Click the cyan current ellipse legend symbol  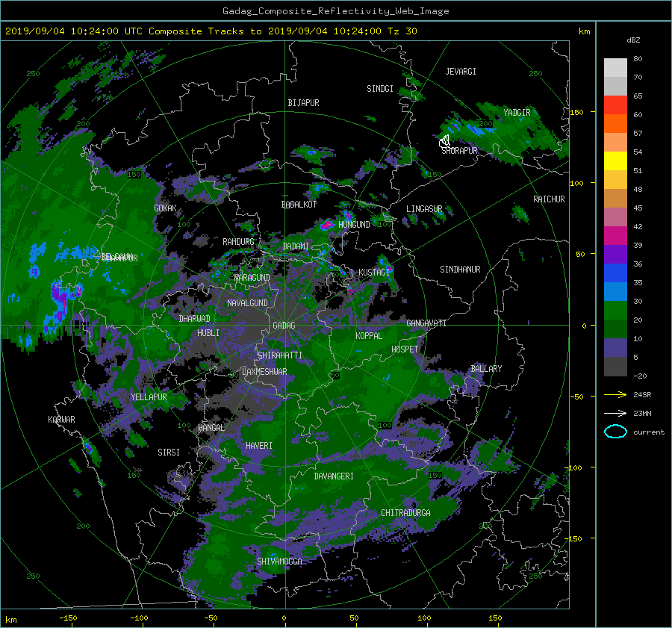615,432
